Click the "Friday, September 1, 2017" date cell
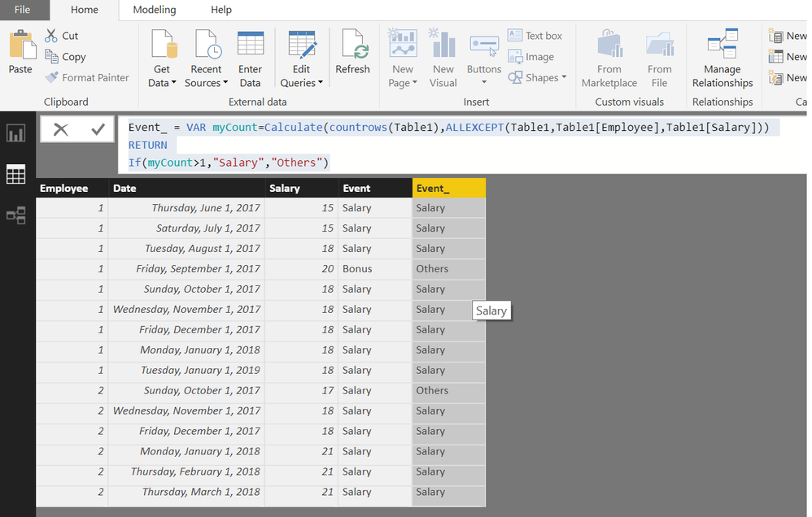 click(187, 269)
